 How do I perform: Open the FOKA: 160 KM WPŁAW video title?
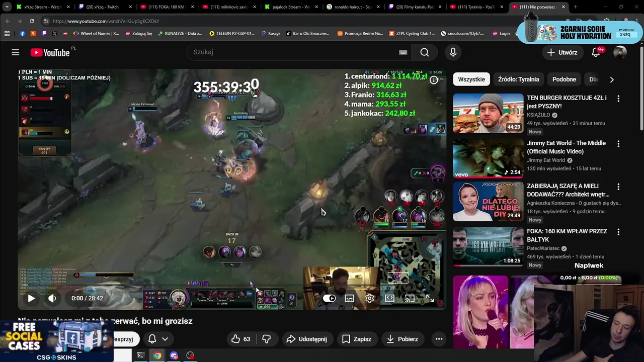[567, 235]
